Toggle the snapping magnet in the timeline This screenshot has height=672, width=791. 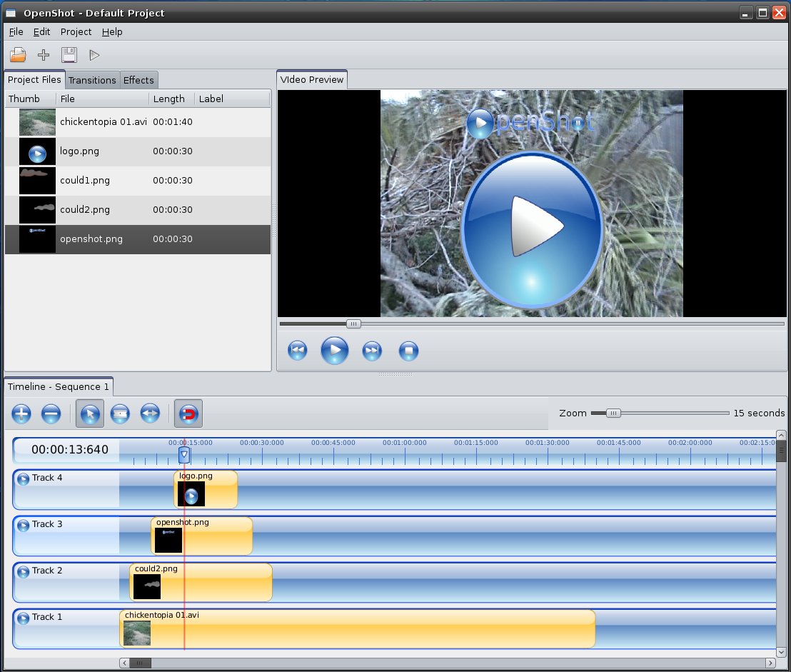[188, 413]
